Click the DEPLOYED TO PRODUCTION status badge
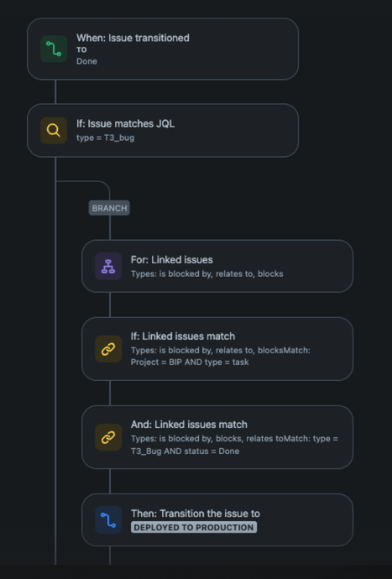This screenshot has width=392, height=579. [x=194, y=527]
